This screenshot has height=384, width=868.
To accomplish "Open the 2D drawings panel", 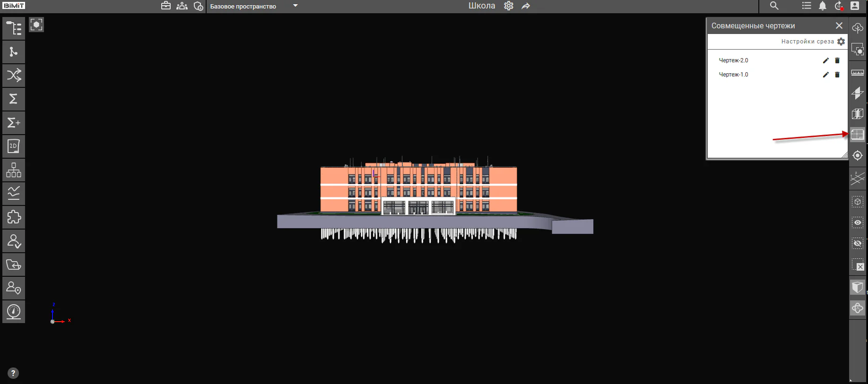I will (x=14, y=146).
